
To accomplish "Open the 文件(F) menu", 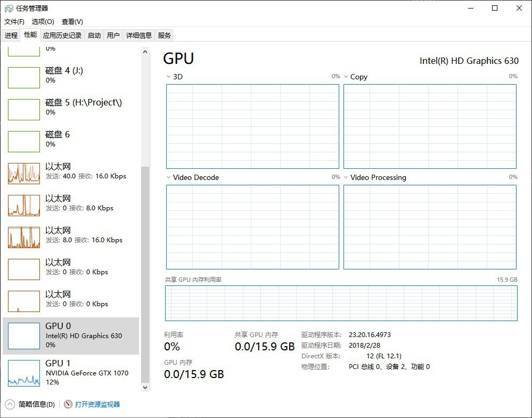I will [14, 22].
